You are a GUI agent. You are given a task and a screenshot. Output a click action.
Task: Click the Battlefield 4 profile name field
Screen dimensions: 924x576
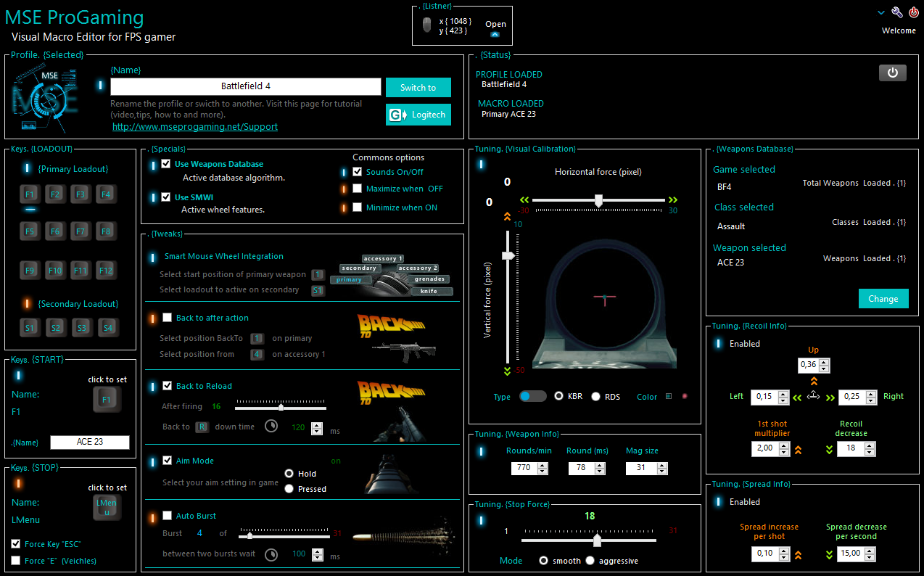click(x=246, y=86)
